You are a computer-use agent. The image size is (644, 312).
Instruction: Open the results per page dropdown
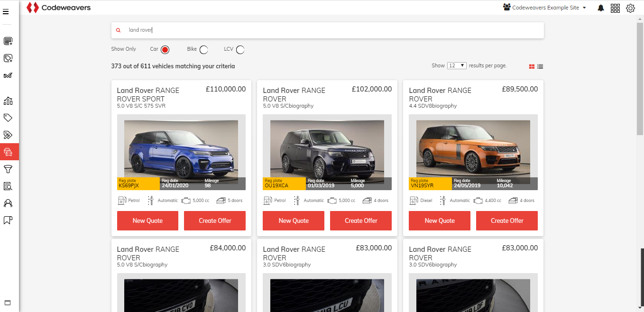457,65
